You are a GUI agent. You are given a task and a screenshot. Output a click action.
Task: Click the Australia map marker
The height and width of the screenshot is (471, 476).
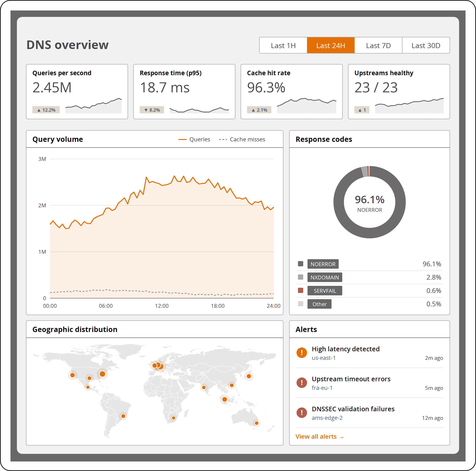tap(257, 423)
